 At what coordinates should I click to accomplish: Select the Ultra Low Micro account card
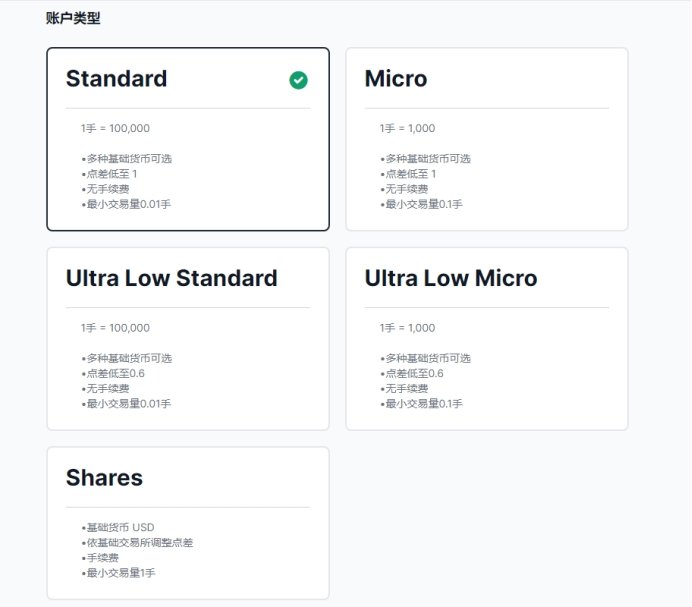486,338
